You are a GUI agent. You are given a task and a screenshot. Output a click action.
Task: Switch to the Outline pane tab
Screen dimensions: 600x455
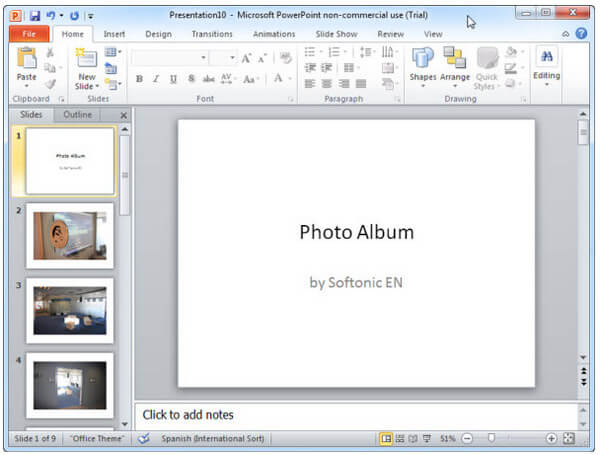coord(78,115)
